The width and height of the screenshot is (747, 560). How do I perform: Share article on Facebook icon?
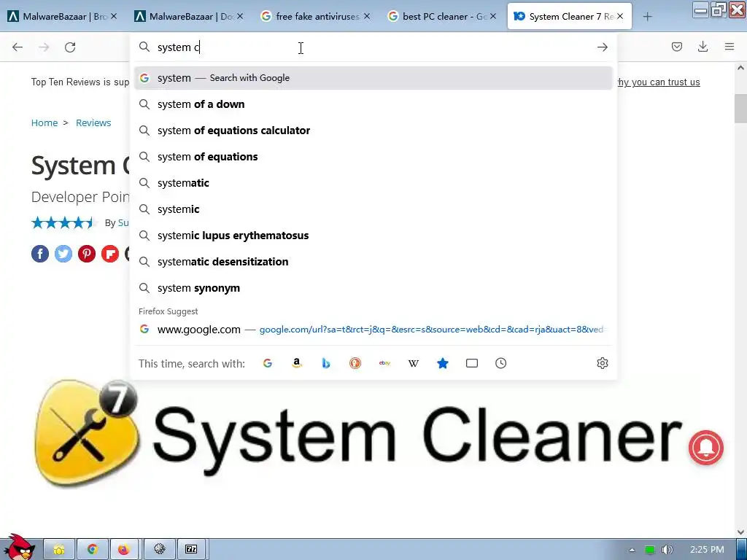[40, 254]
